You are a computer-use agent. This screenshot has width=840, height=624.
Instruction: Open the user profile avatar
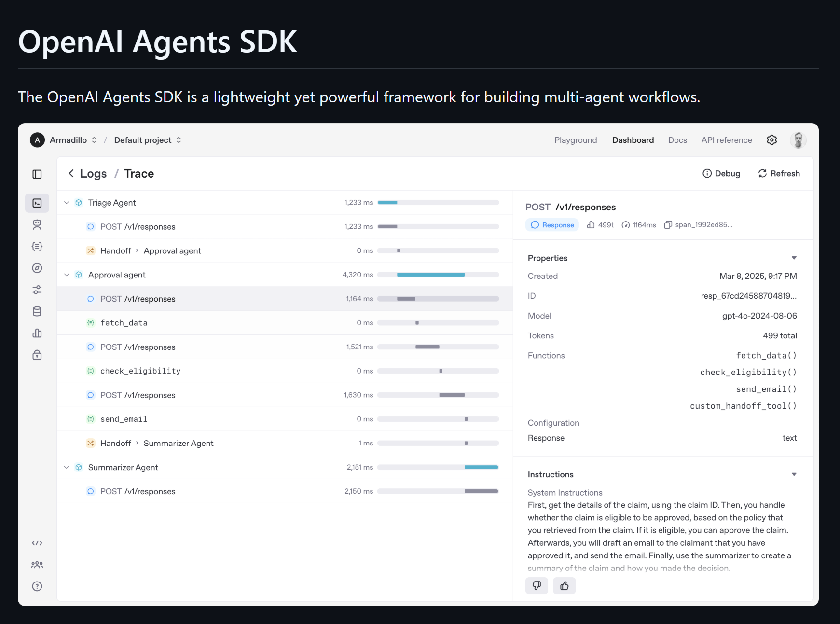799,140
